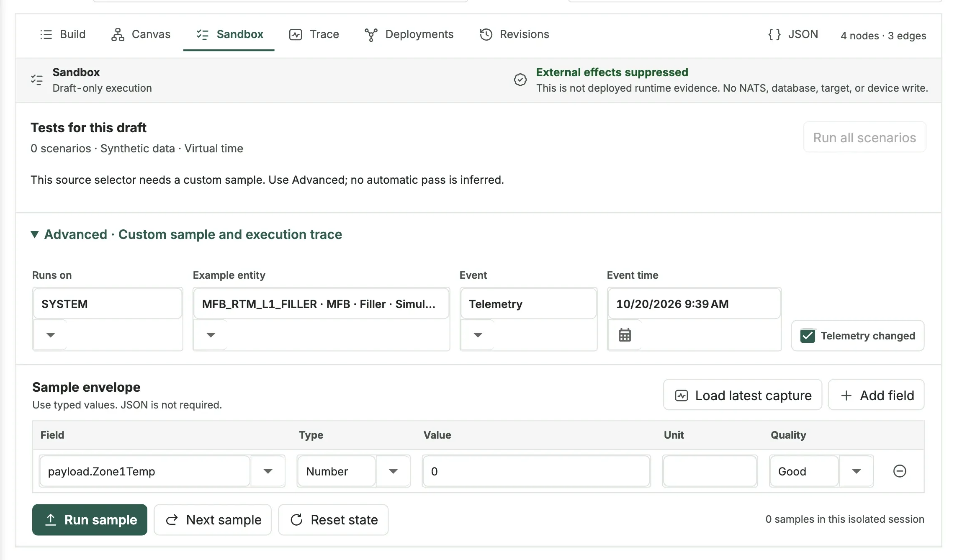Select the Sandbox tab

click(x=229, y=34)
